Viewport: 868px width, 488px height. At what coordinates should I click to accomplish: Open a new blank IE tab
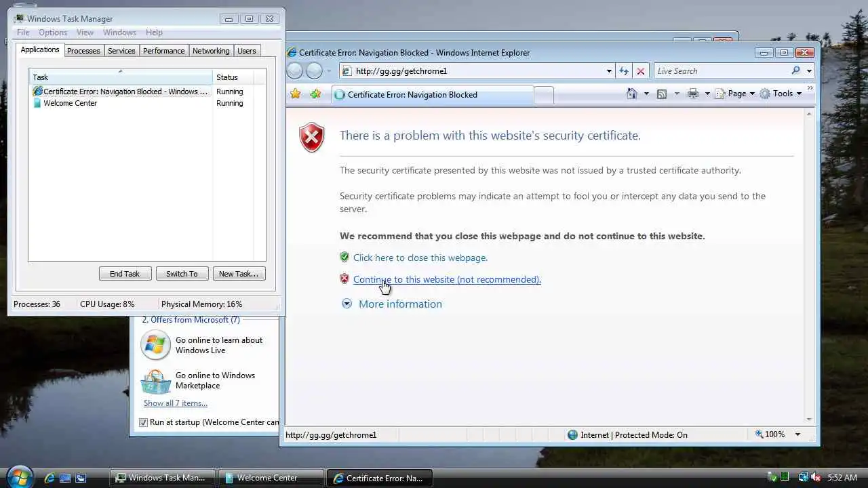(544, 95)
